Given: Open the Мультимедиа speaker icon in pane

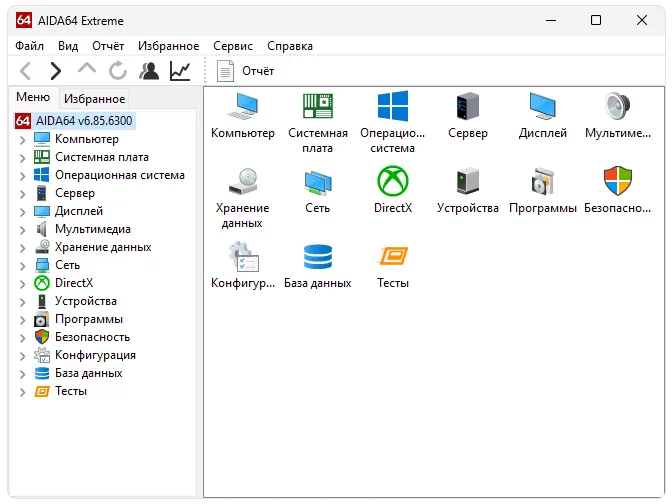Looking at the screenshot, I should (618, 106).
